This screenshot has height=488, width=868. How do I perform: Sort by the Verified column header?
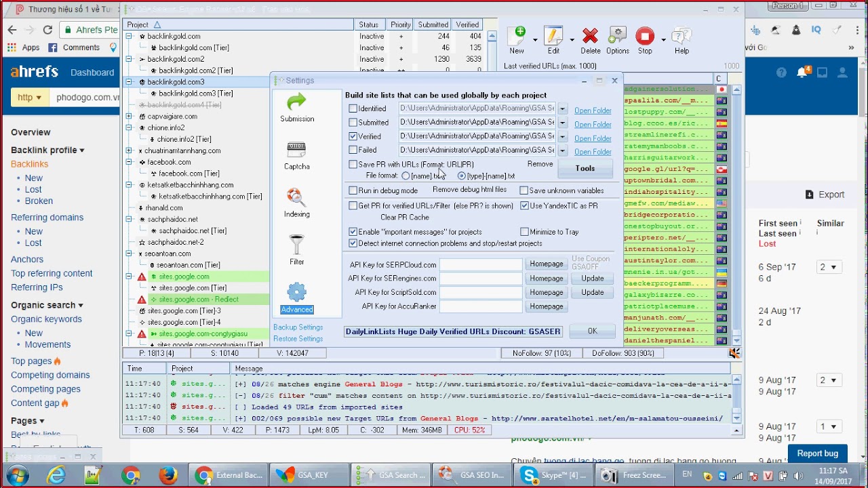467,24
